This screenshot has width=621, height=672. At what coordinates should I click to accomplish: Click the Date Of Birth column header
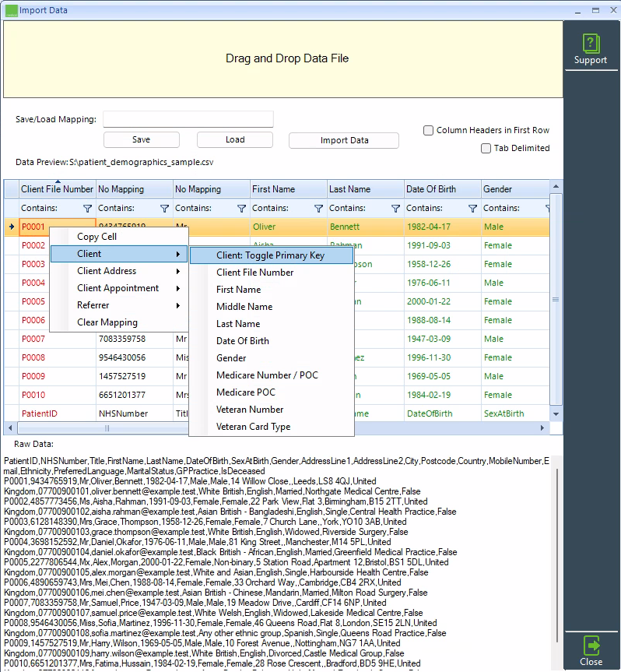(443, 189)
